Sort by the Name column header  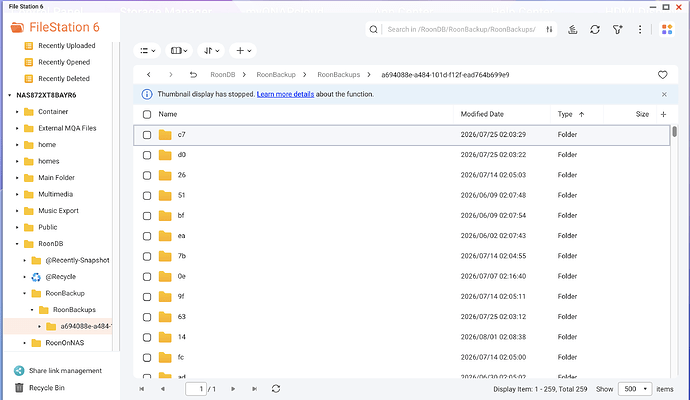[x=168, y=114]
